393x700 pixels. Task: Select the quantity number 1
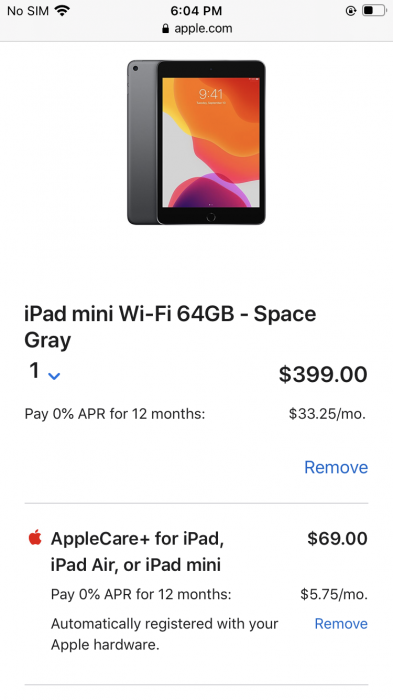[x=34, y=371]
